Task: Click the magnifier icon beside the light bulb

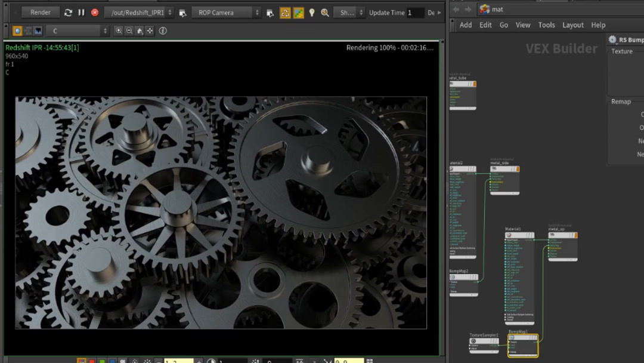Action: click(325, 13)
